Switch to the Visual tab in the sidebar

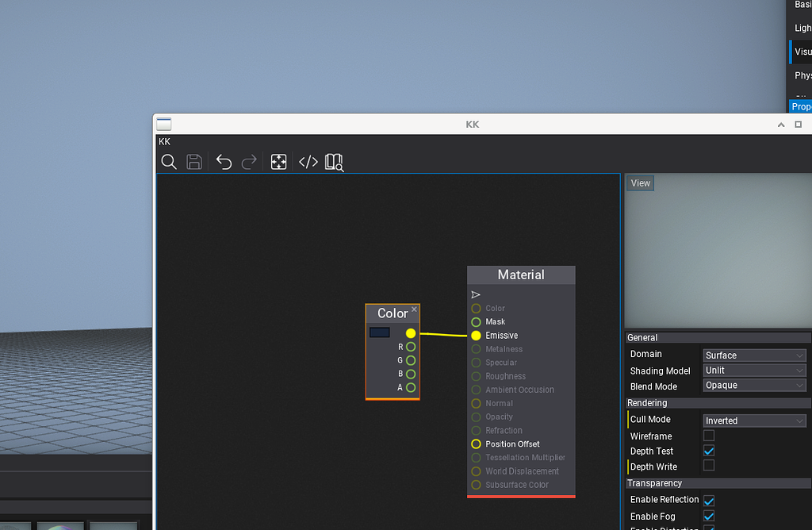pyautogui.click(x=801, y=51)
